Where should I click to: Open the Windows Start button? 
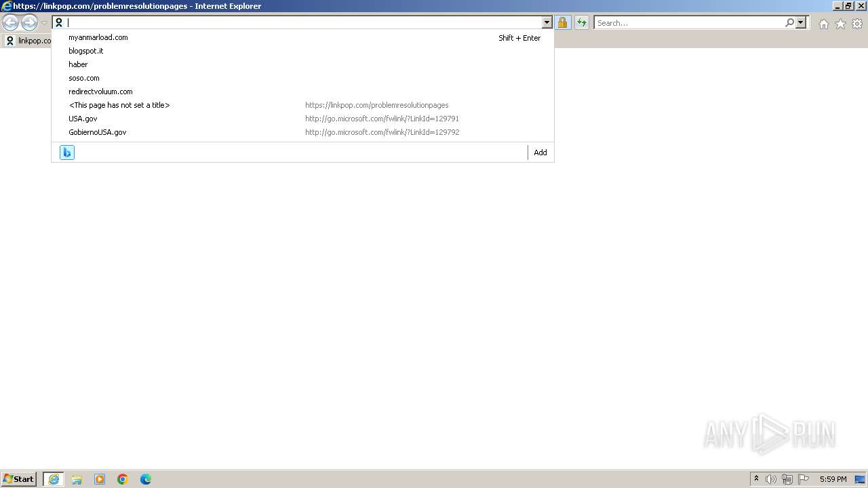pos(19,479)
